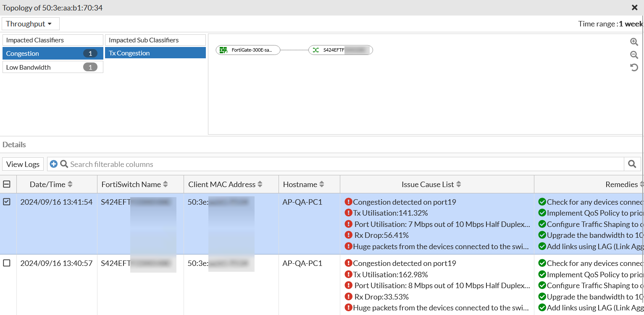
Task: Sort the table by Date/Time column
Action: click(70, 184)
